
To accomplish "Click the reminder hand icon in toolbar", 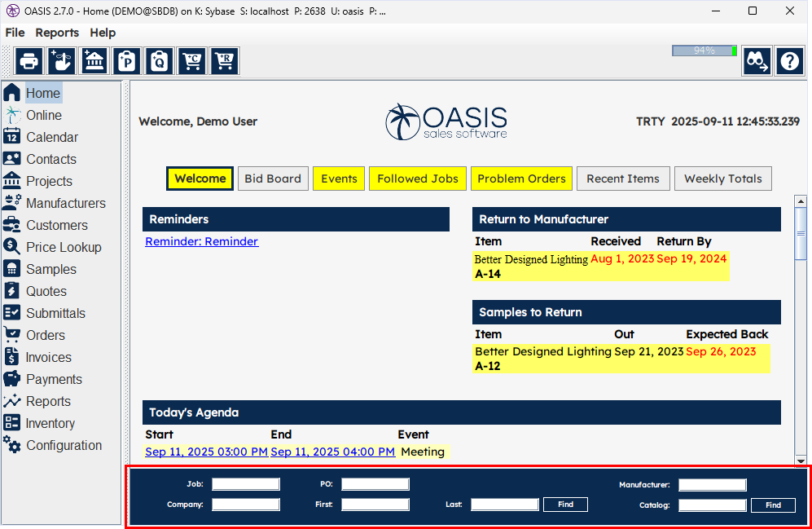I will 61,60.
